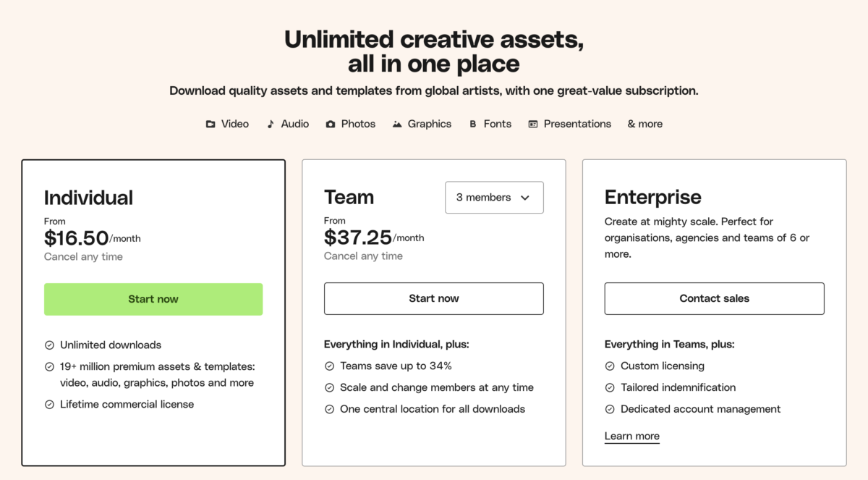
Task: Click the checkmark beside Teams save up to 34%
Action: click(330, 366)
